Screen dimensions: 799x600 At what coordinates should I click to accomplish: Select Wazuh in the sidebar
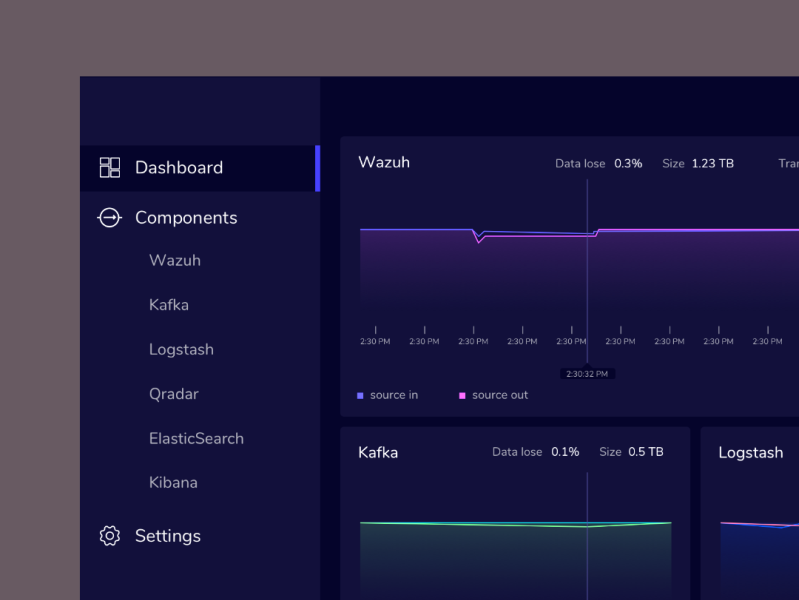tap(175, 261)
